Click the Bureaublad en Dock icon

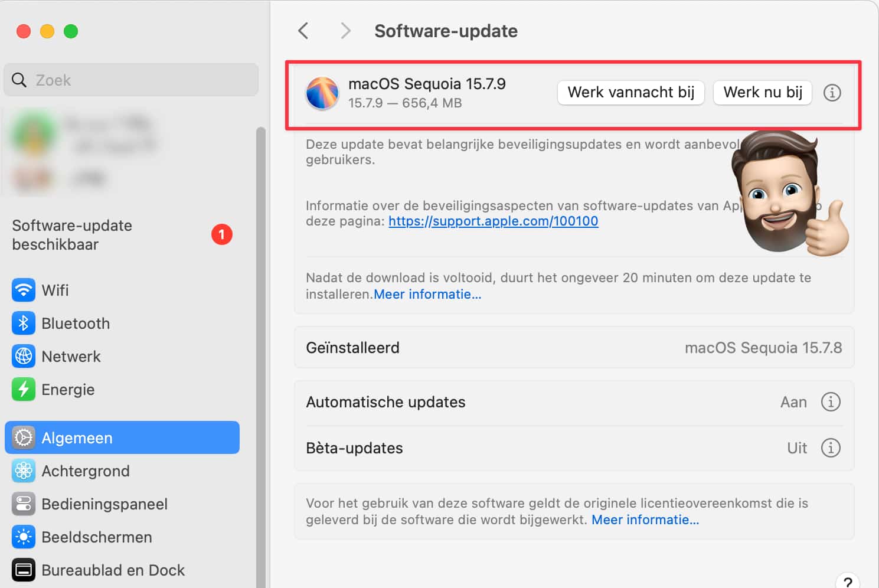[x=24, y=570]
